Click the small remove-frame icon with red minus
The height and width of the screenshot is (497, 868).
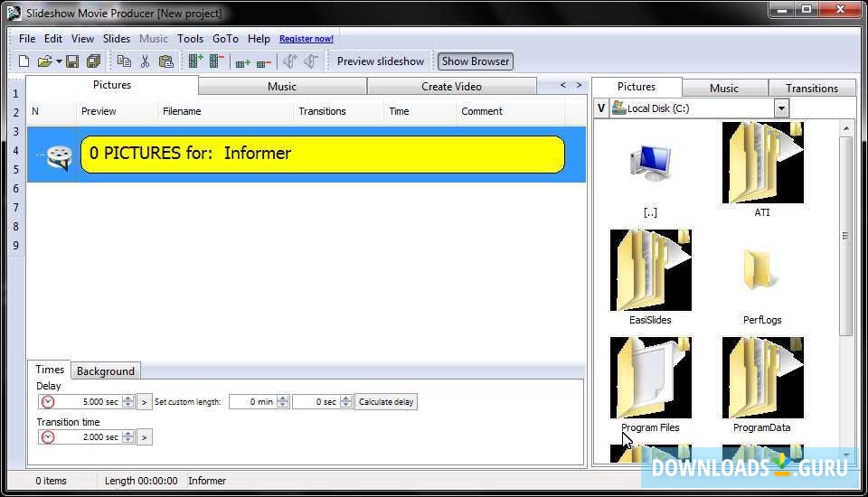point(263,63)
